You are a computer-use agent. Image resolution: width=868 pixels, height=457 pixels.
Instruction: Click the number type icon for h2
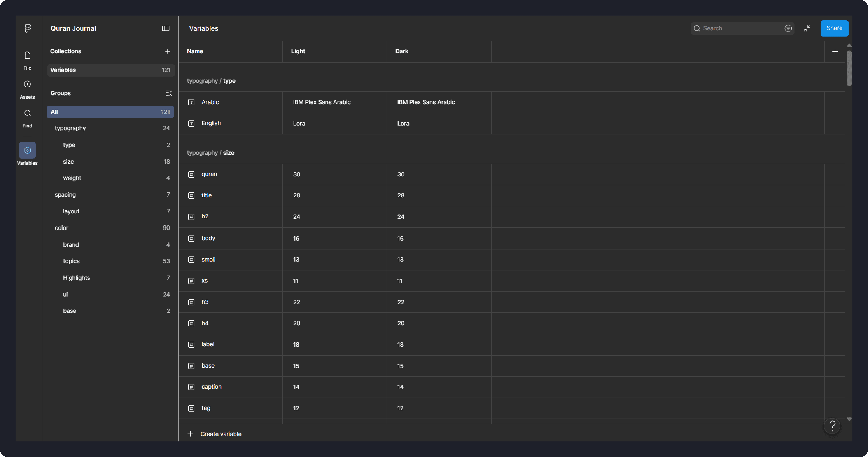(x=191, y=217)
